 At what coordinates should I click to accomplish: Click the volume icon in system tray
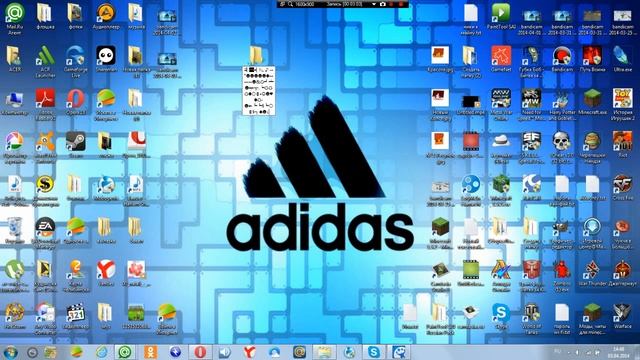coord(577,352)
